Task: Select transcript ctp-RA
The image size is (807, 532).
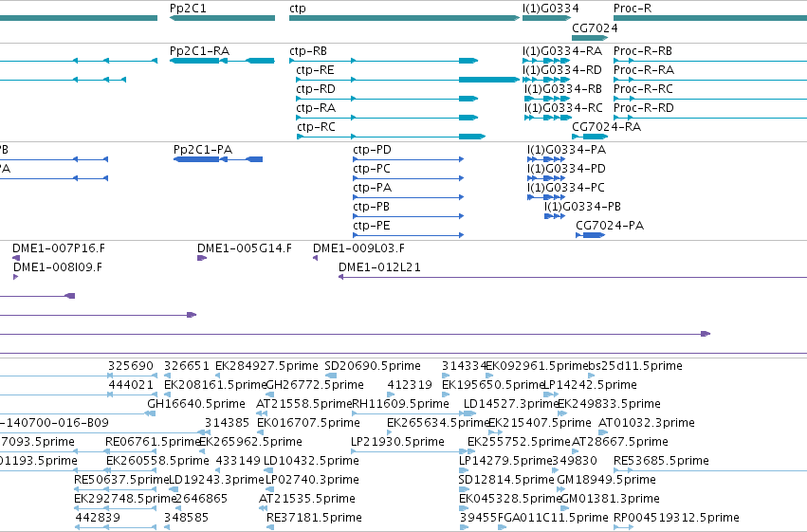Action: click(387, 118)
